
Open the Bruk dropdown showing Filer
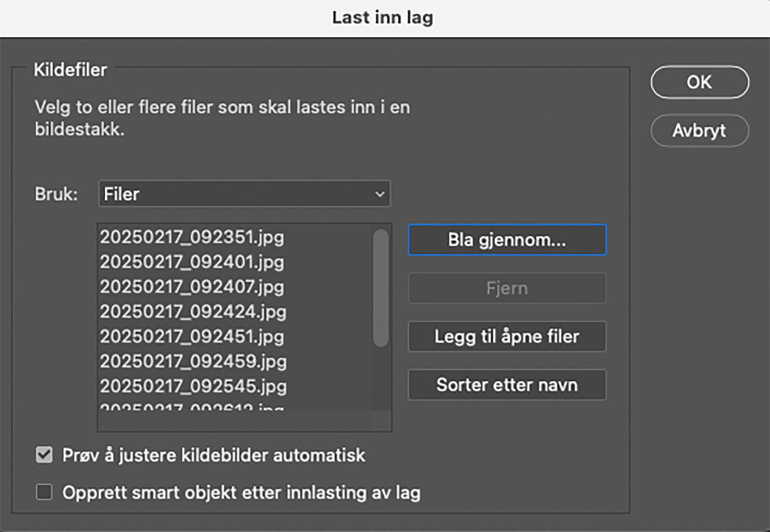(x=244, y=194)
